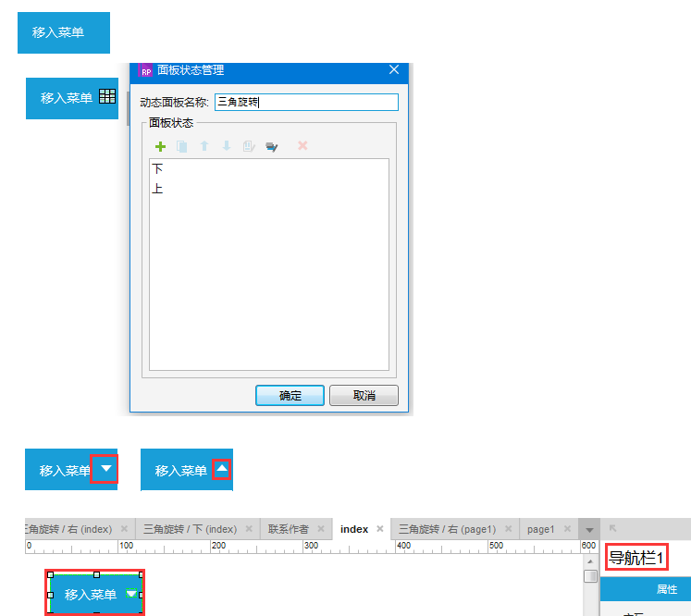
Task: Close the index tab
Action: (x=379, y=529)
